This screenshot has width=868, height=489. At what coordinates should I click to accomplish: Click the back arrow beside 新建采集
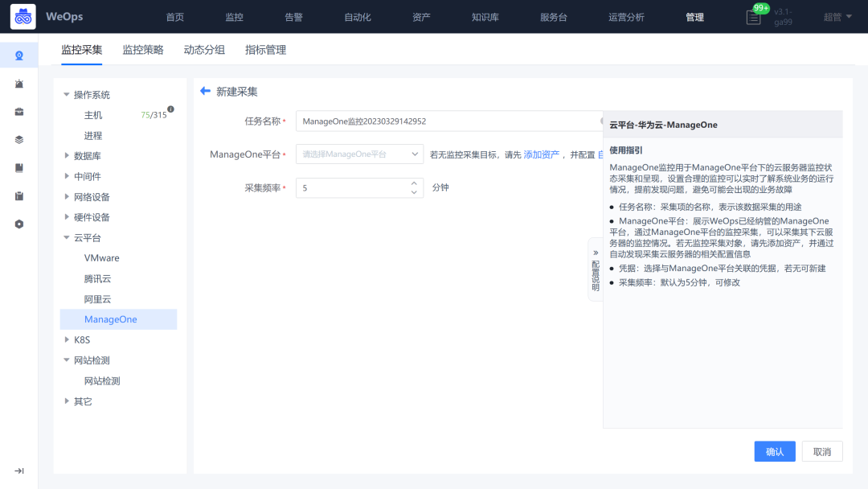pos(205,91)
